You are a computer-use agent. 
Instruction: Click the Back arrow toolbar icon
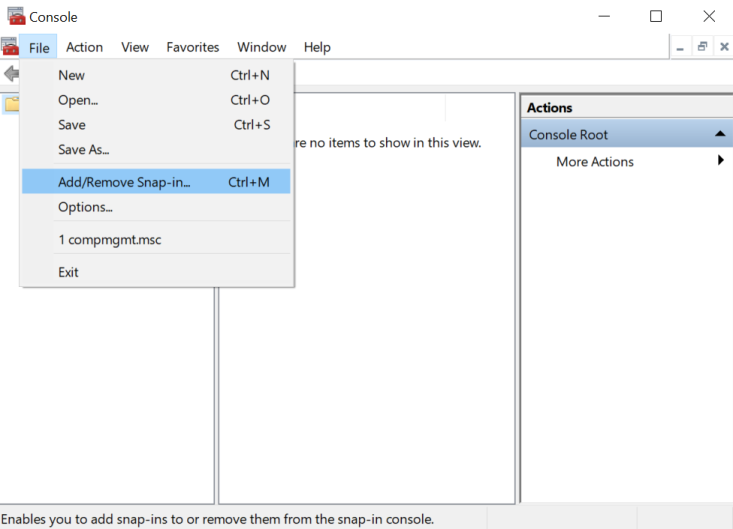tap(11, 73)
